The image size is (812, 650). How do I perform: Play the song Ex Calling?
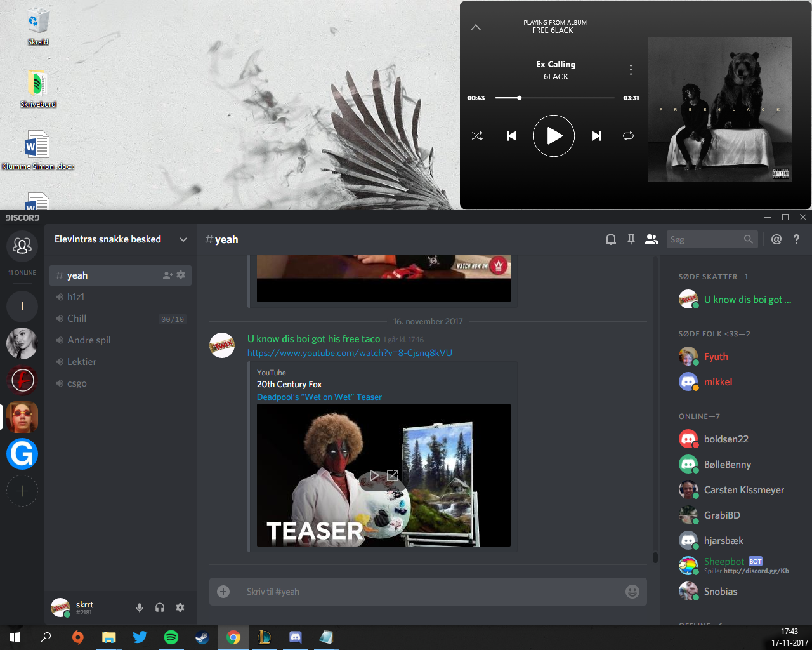point(554,136)
